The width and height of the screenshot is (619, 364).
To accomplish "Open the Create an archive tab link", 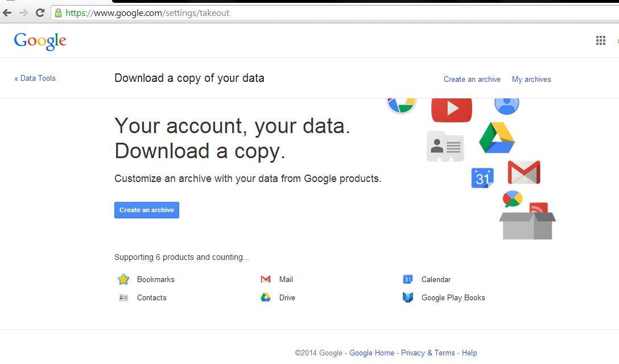I will tap(472, 80).
